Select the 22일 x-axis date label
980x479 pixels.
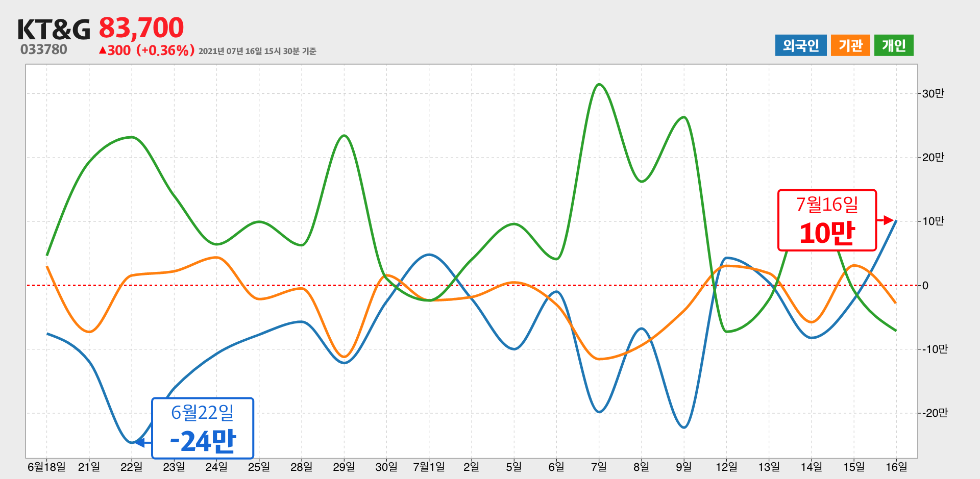pyautogui.click(x=132, y=467)
